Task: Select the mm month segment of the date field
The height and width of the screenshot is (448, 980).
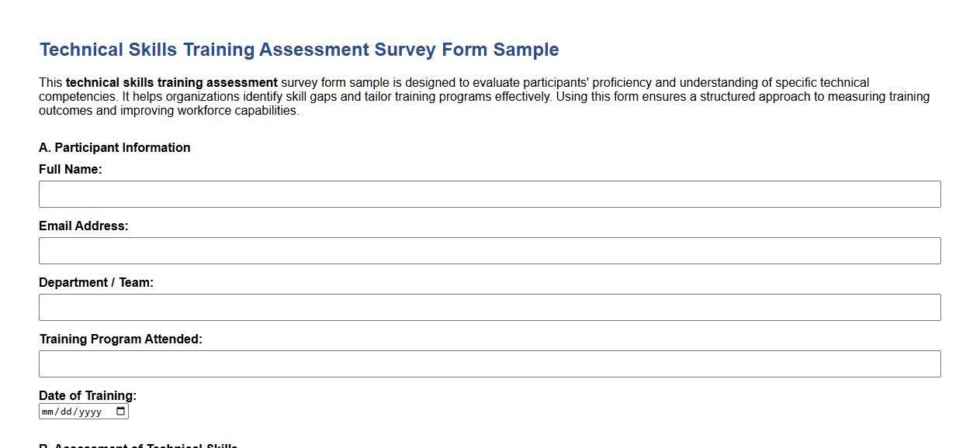Action: point(48,411)
